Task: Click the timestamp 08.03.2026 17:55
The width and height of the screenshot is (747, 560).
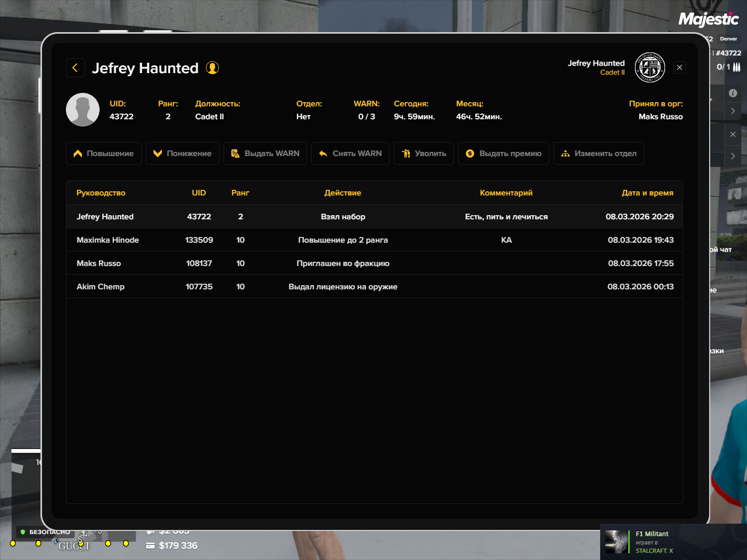Action: [641, 263]
